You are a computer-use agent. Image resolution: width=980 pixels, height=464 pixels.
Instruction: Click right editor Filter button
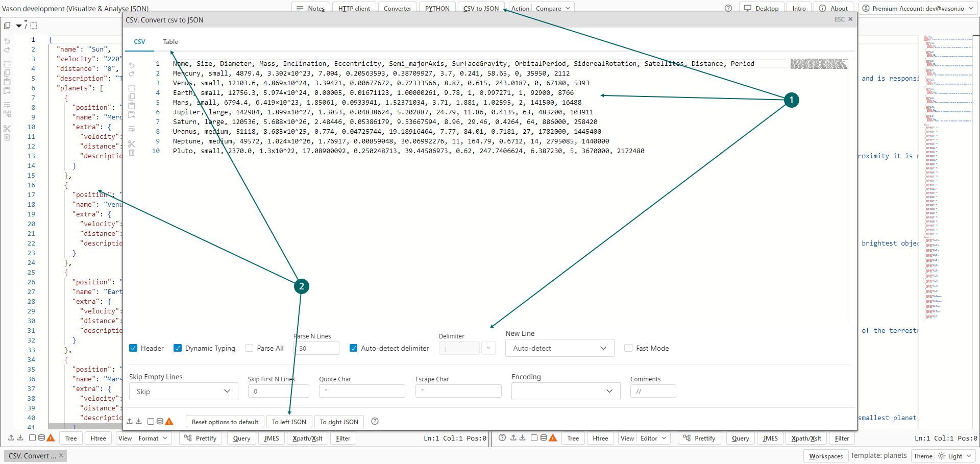(x=842, y=438)
